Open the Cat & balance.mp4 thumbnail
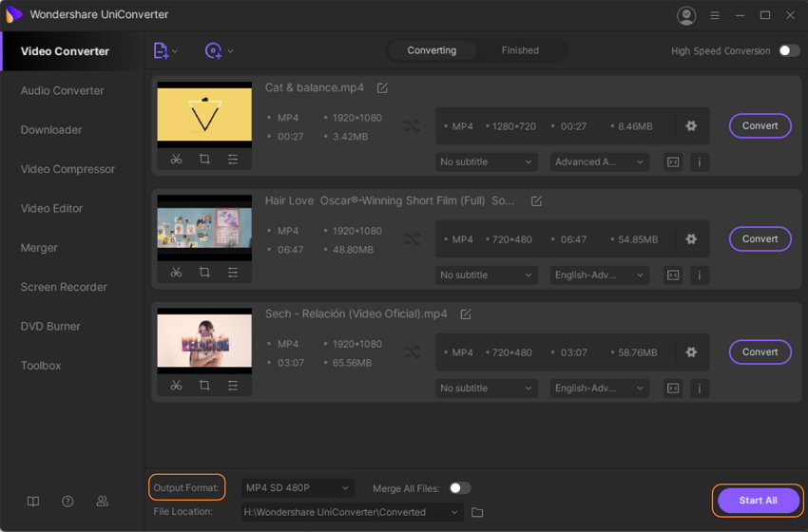The width and height of the screenshot is (808, 532). [204, 114]
